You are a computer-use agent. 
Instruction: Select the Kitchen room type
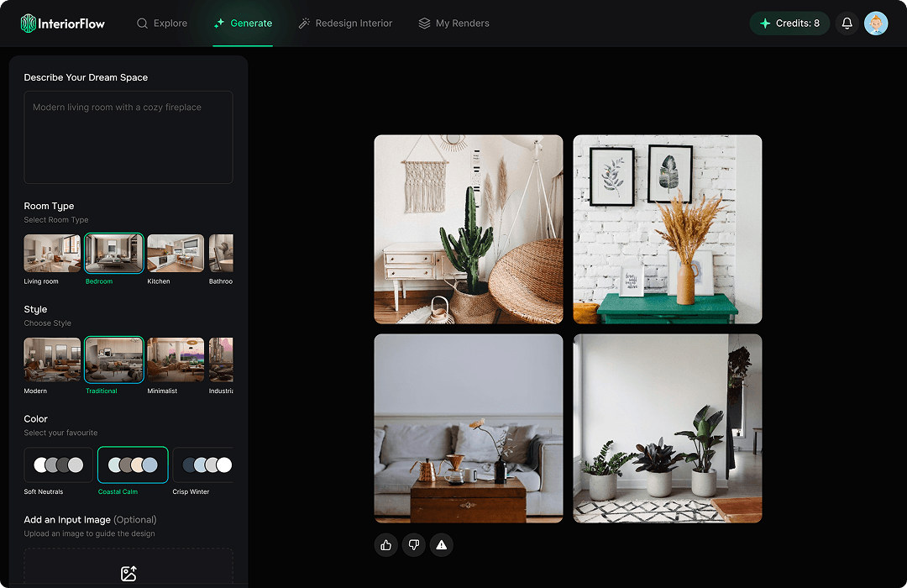[x=175, y=254]
